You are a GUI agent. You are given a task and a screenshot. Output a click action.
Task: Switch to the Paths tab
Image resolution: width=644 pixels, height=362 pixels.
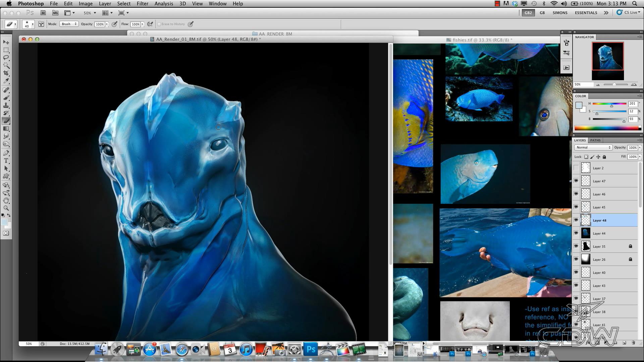(x=595, y=140)
